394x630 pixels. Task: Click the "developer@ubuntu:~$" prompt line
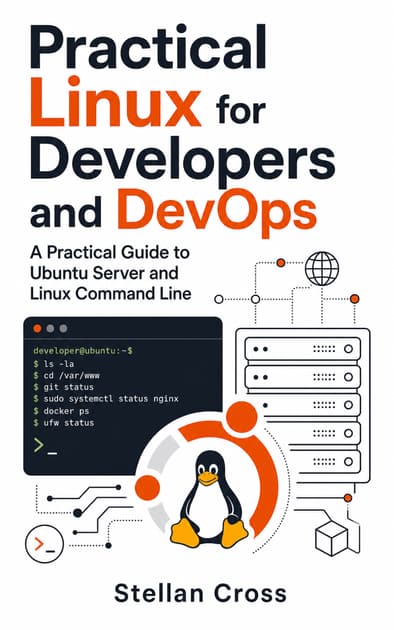tap(83, 351)
